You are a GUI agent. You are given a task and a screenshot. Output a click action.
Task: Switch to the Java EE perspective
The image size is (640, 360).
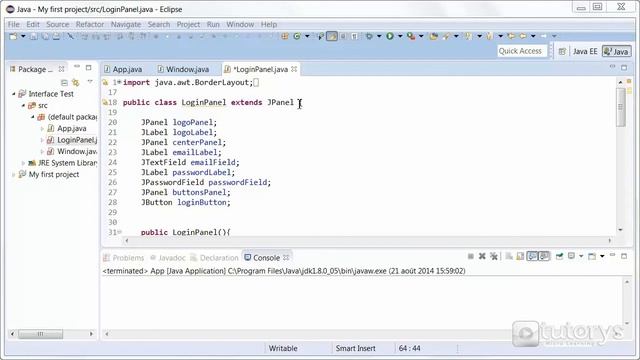tap(585, 51)
